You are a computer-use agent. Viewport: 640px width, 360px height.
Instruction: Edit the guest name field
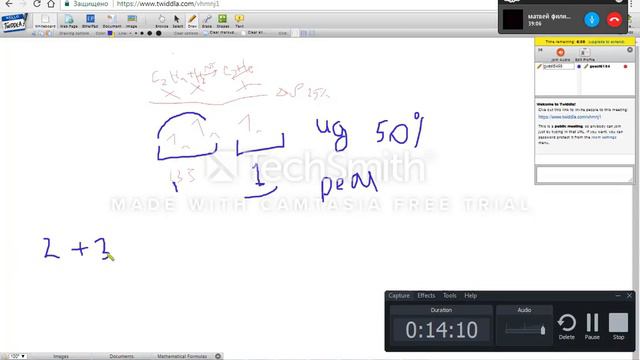(x=558, y=66)
